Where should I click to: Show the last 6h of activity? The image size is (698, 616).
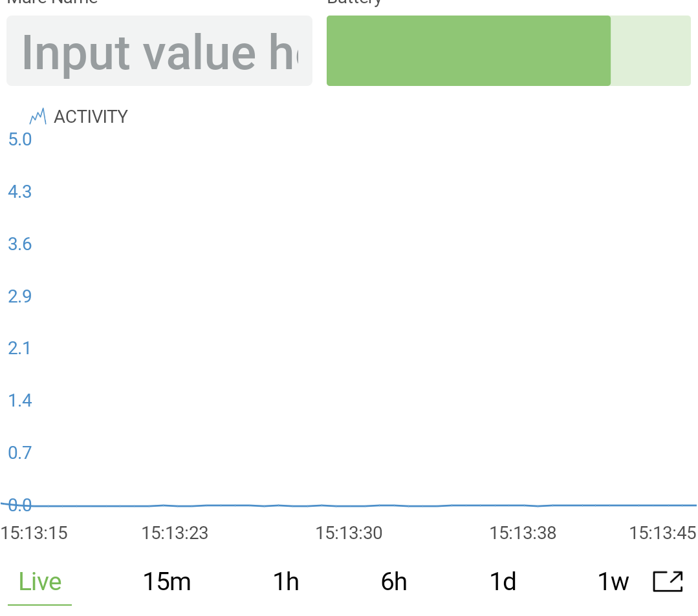(393, 582)
